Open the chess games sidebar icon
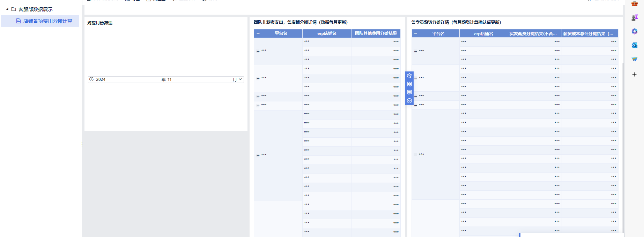644x237 pixels. coord(635,17)
